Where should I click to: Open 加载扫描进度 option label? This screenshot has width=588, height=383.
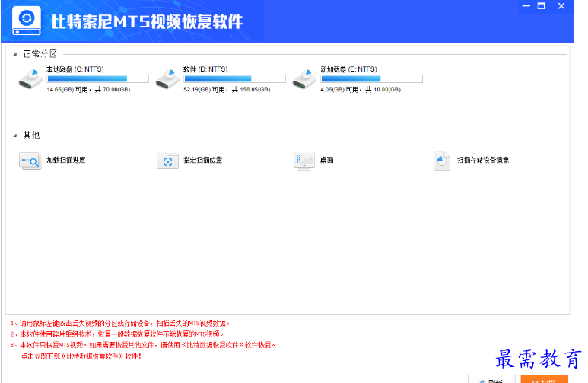(66, 161)
